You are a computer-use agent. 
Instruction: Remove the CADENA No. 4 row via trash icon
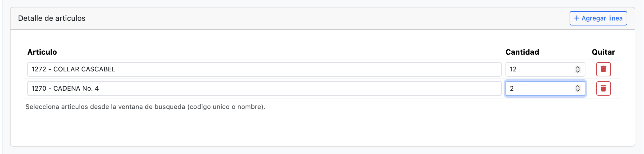click(603, 88)
